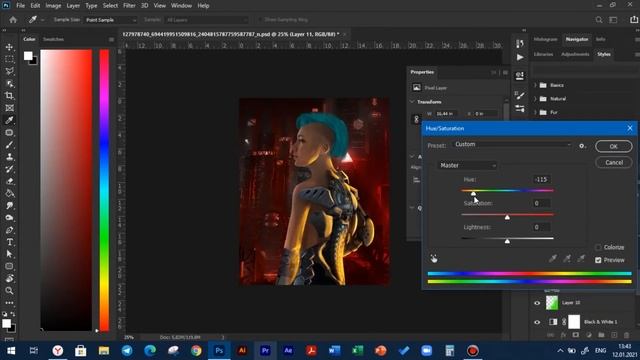The image size is (640, 360).
Task: Click Cancel in Hue/Saturation dialog
Action: click(613, 162)
